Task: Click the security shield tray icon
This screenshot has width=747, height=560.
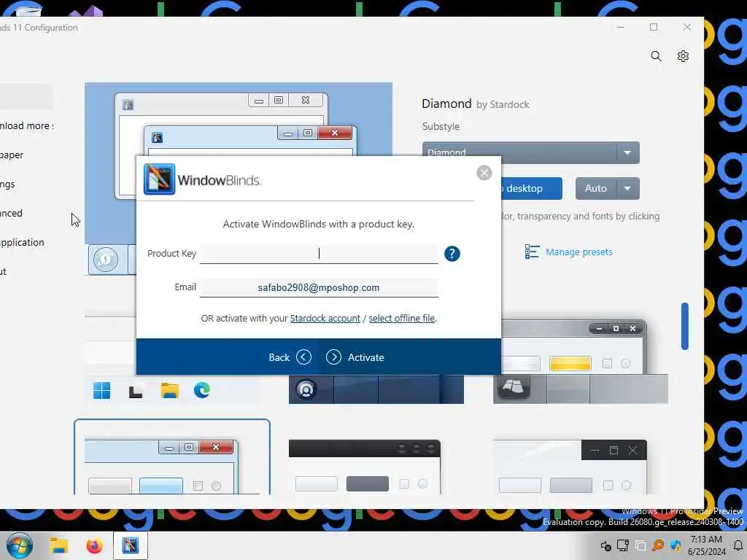Action: 676,545
